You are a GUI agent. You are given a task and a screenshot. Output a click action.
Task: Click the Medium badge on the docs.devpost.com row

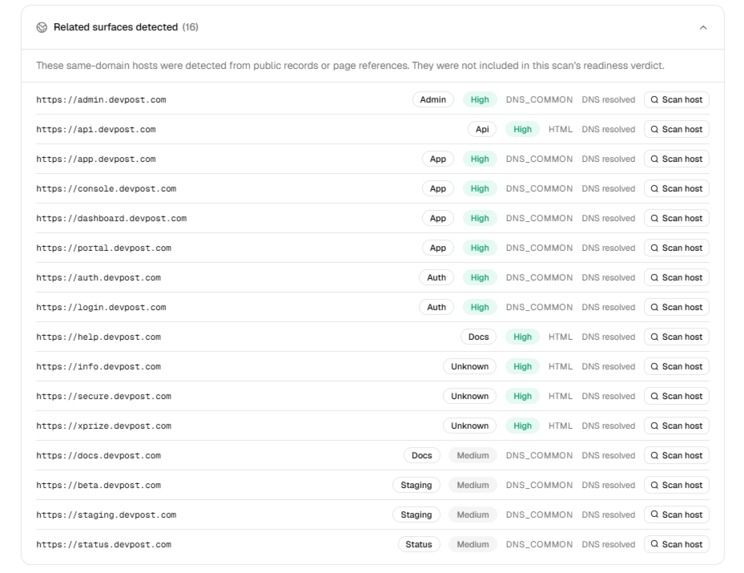473,455
